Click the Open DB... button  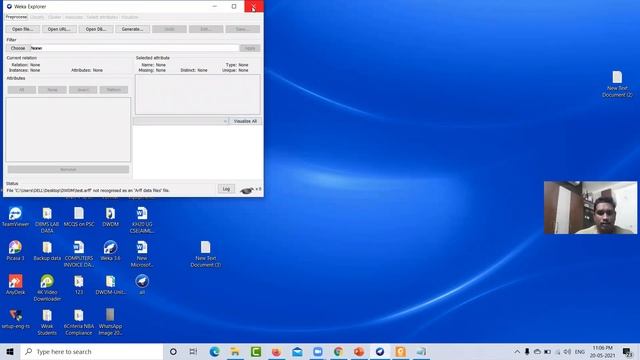coord(96,29)
